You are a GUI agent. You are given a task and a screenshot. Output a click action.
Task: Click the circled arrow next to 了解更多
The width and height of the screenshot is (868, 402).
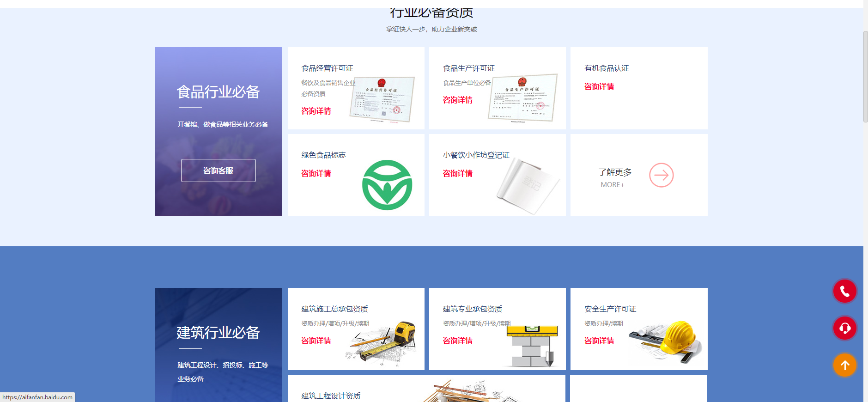click(x=661, y=175)
